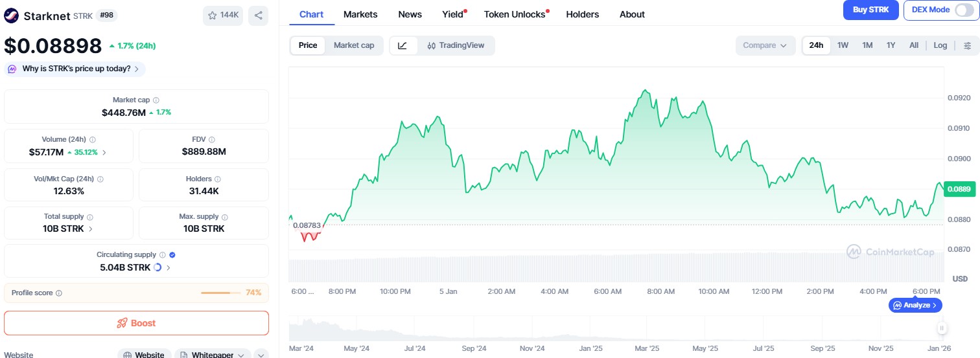Click the 5 Jan chart axis label
This screenshot has height=358, width=980.
[448, 291]
